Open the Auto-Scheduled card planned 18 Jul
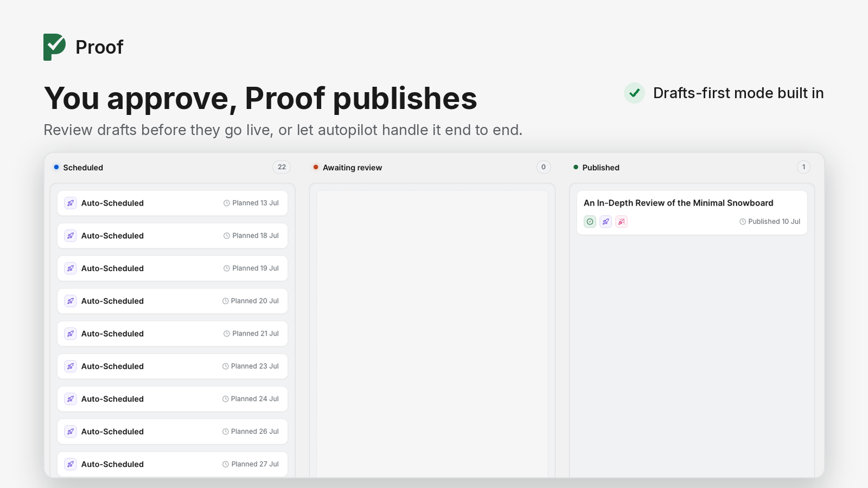The width and height of the screenshot is (868, 488). click(173, 236)
